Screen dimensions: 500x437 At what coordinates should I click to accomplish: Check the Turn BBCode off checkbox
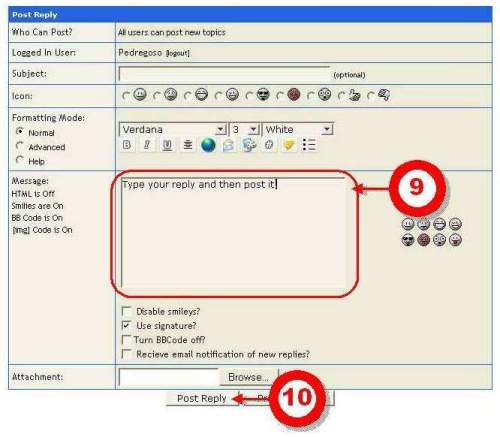point(126,340)
